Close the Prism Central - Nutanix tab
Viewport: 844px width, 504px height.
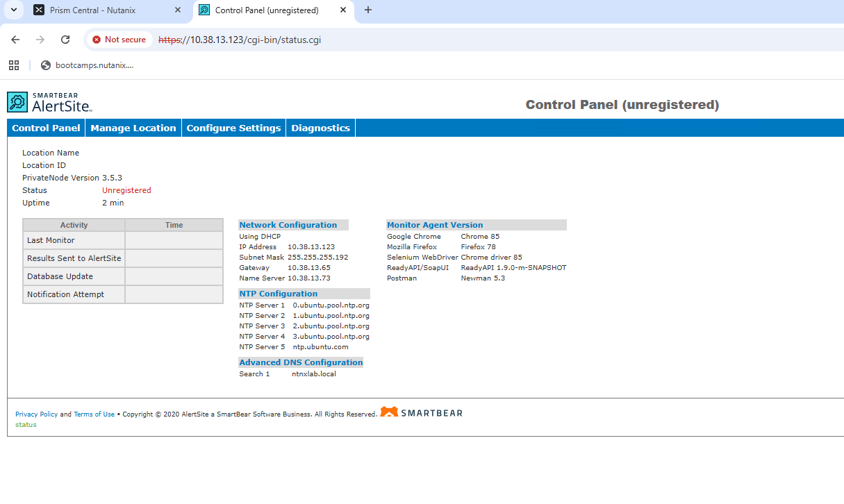[178, 10]
